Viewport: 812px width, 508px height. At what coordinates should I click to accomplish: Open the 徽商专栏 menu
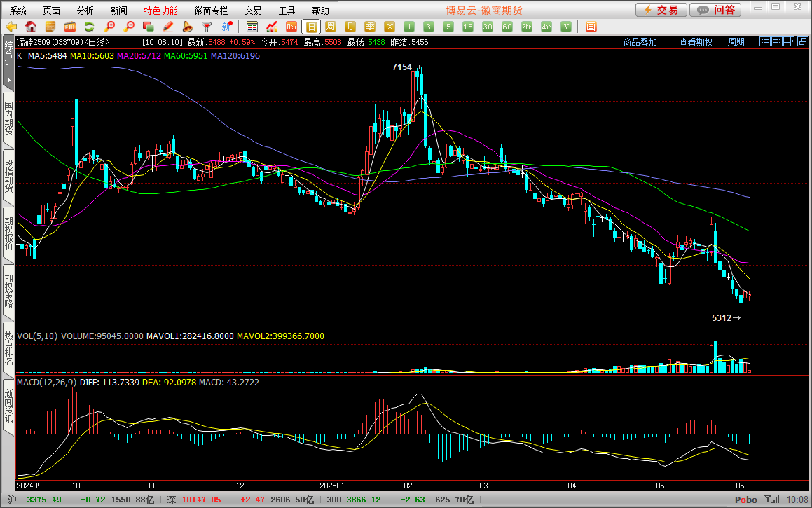(x=211, y=11)
